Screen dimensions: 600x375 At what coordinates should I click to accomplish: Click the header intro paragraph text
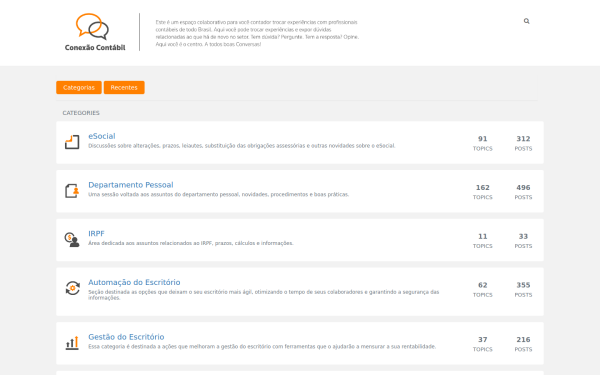(257, 33)
